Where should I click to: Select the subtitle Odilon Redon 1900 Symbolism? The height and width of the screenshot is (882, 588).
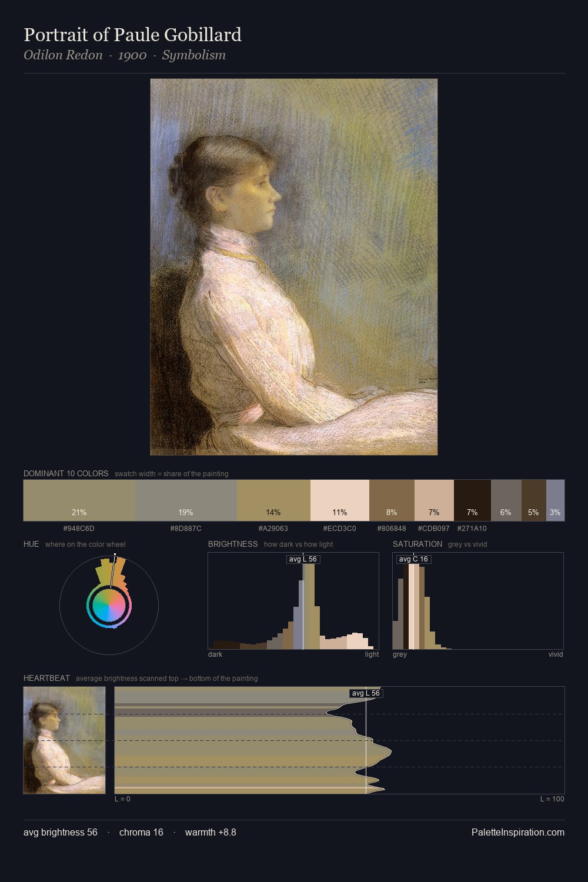[125, 55]
